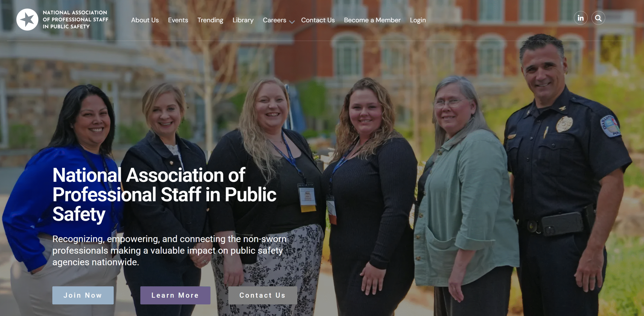Open the Events nav link
Viewport: 644px width, 316px height.
178,20
